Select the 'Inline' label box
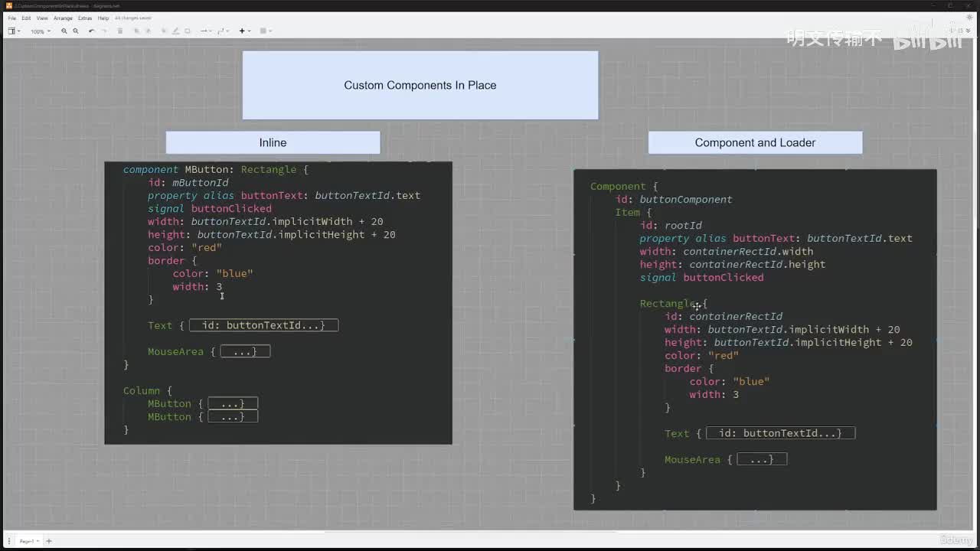 tap(273, 142)
